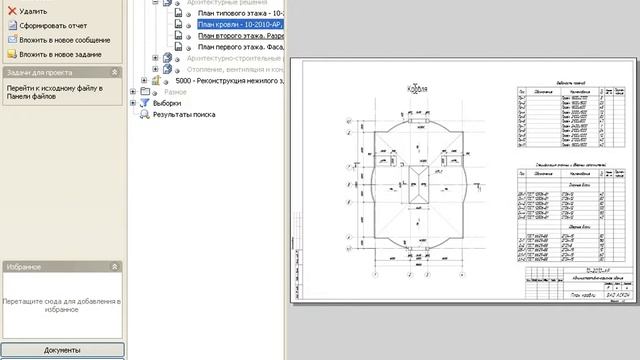Expand the Архитектурно-строительные tree node
Image resolution: width=640 pixels, height=360 pixels.
pos(155,58)
